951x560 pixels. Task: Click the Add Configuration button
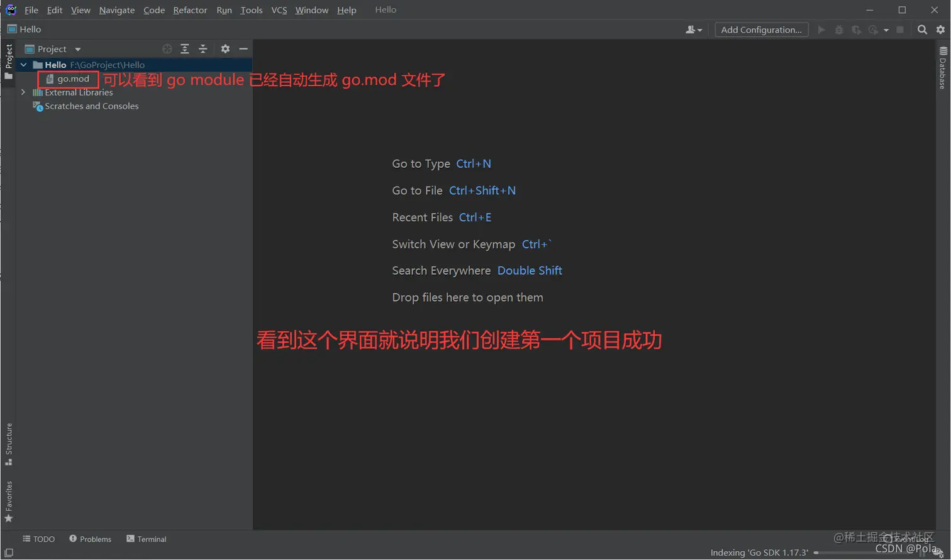761,30
